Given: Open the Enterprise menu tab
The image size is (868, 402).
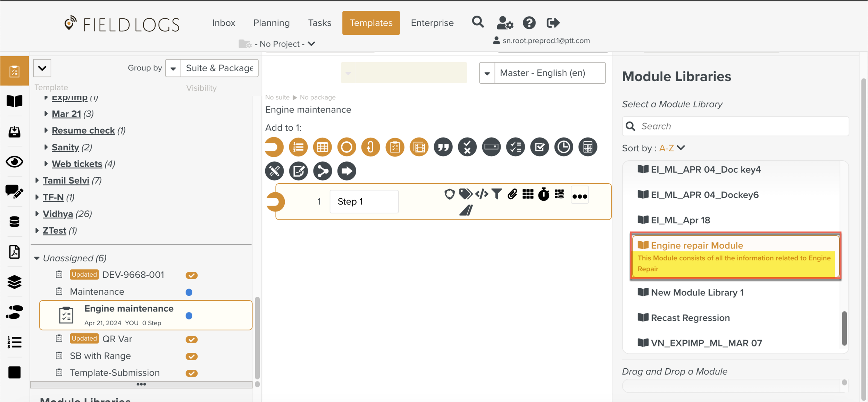Looking at the screenshot, I should pos(432,23).
